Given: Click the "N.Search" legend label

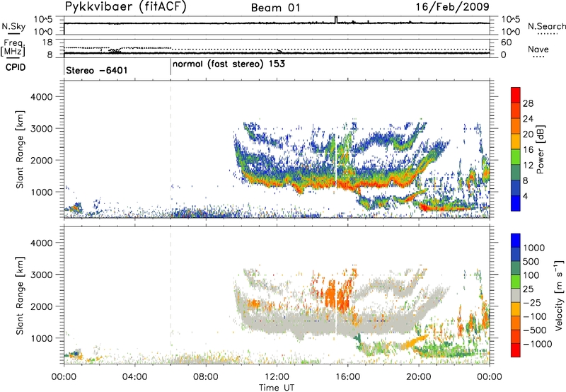Looking at the screenshot, I should point(547,26).
